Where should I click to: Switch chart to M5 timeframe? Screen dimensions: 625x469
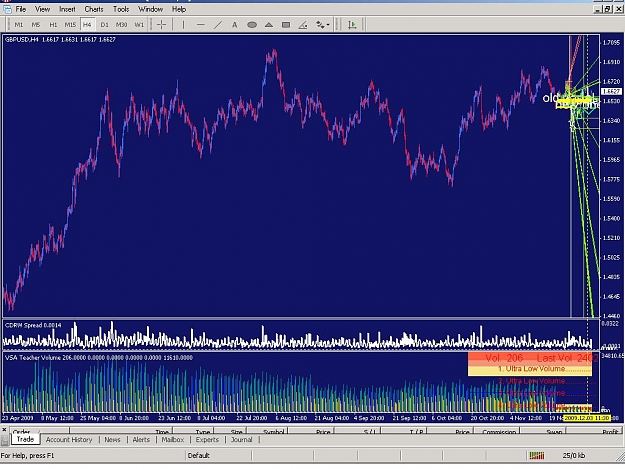point(36,25)
